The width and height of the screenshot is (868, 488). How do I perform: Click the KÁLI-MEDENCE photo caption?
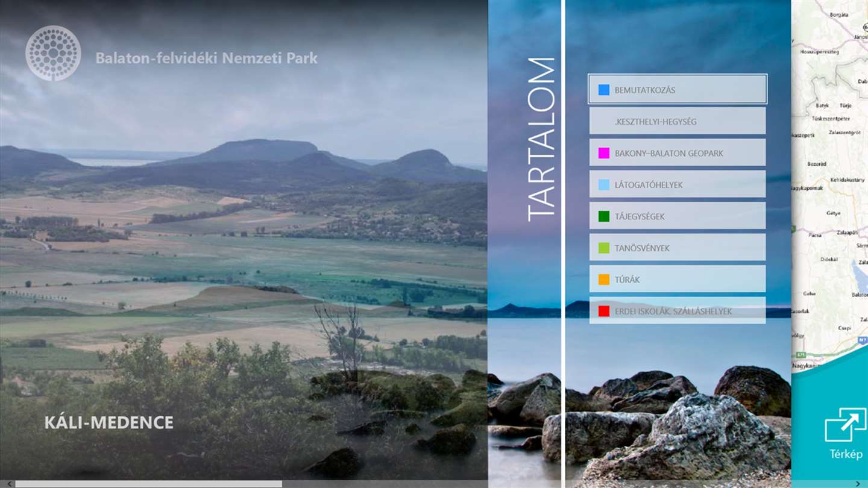109,422
